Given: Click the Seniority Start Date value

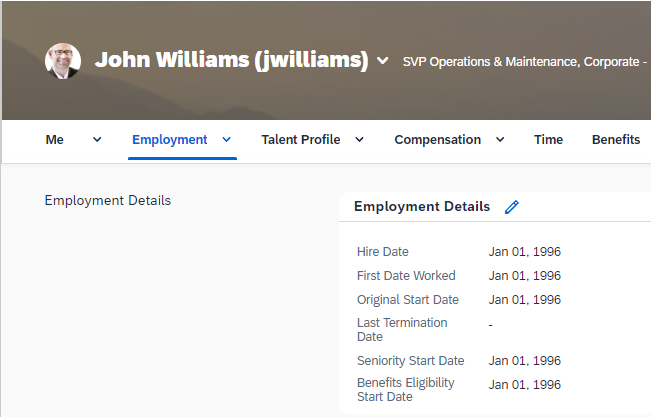Looking at the screenshot, I should click(524, 361).
